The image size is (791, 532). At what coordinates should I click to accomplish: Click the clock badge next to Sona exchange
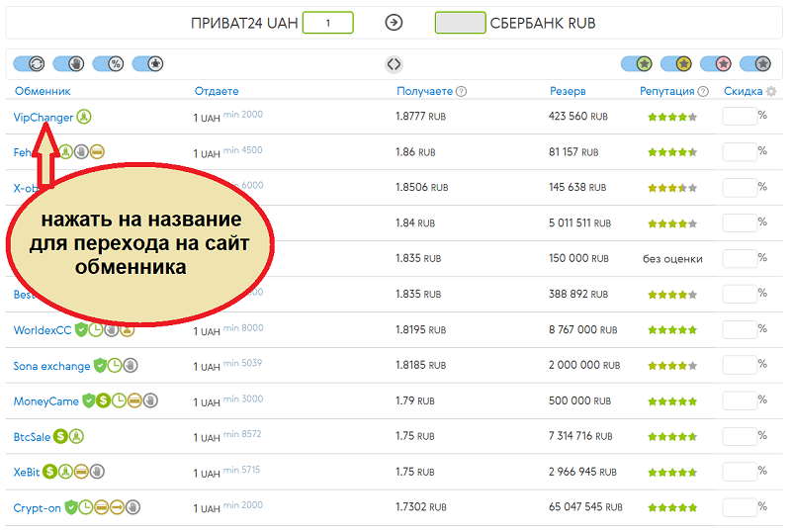point(115,365)
